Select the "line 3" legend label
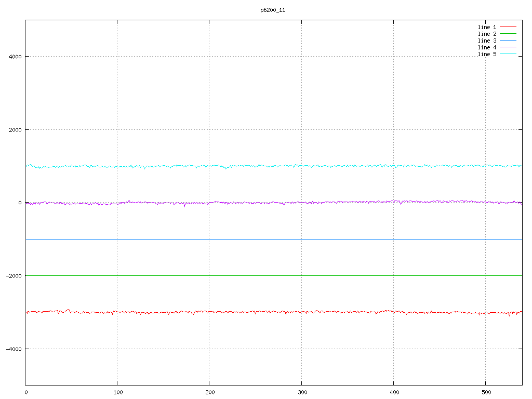This screenshot has width=532, height=399. click(487, 41)
